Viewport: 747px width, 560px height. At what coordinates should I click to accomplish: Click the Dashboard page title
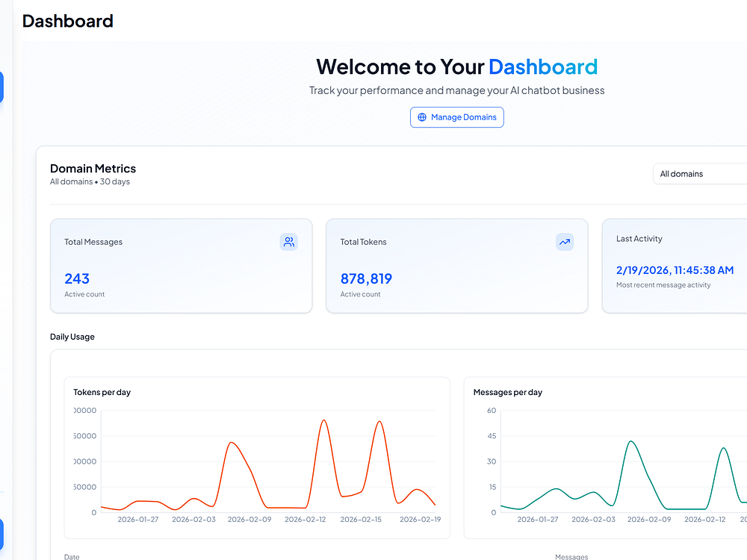click(x=68, y=21)
